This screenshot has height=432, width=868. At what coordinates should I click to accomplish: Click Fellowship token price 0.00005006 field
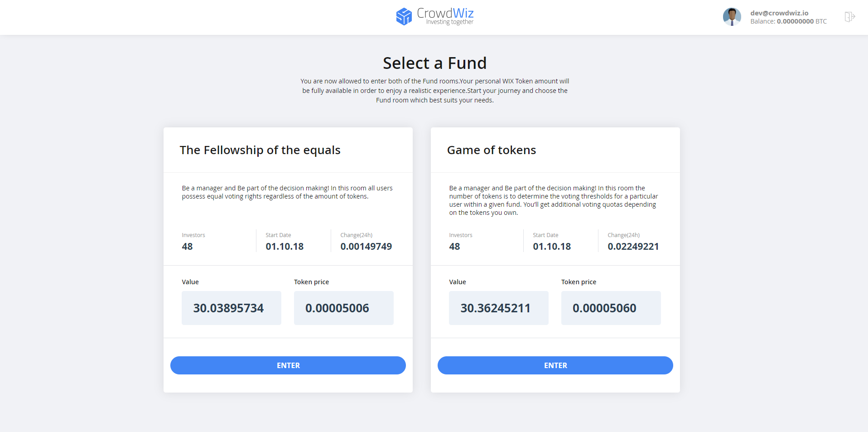[x=344, y=308]
